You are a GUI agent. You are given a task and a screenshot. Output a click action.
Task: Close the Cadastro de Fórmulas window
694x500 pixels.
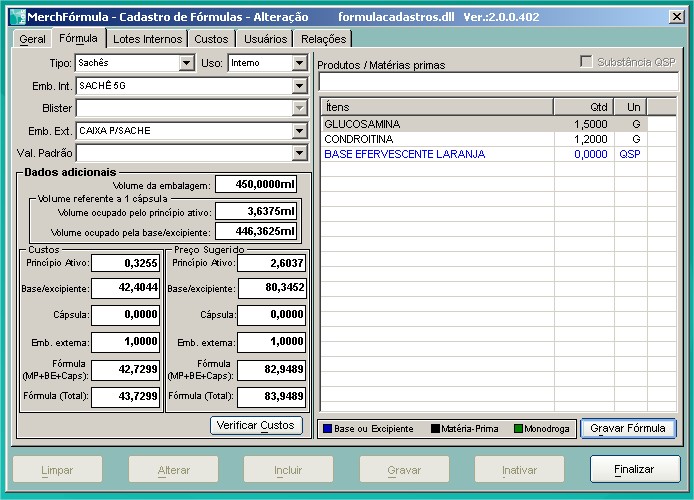pos(675,17)
